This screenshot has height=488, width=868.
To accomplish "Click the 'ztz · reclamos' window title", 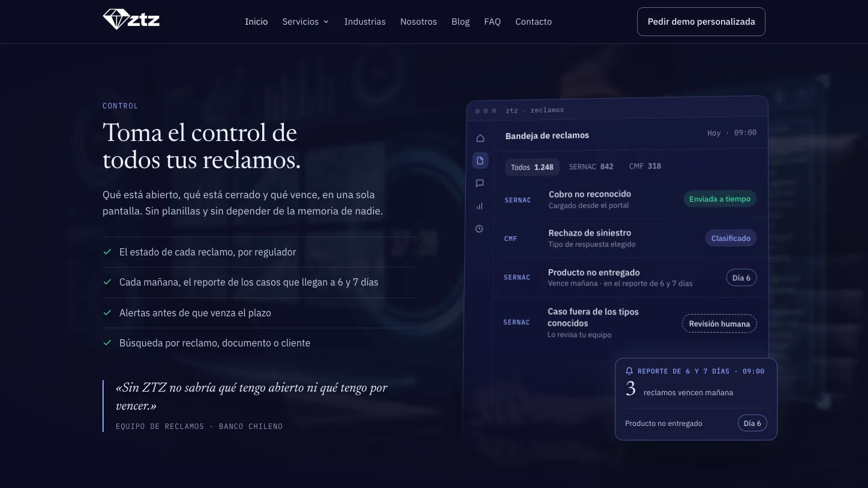I will tap(535, 110).
